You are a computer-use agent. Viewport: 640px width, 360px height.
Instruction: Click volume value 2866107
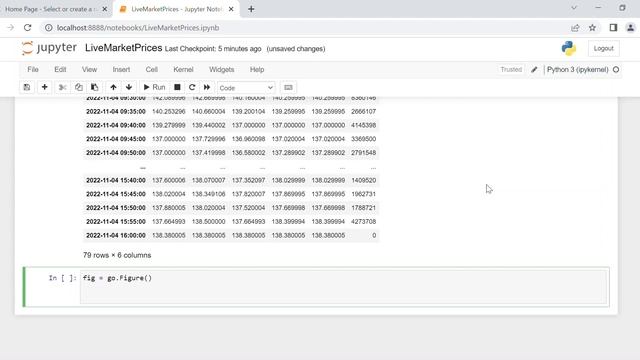click(363, 111)
